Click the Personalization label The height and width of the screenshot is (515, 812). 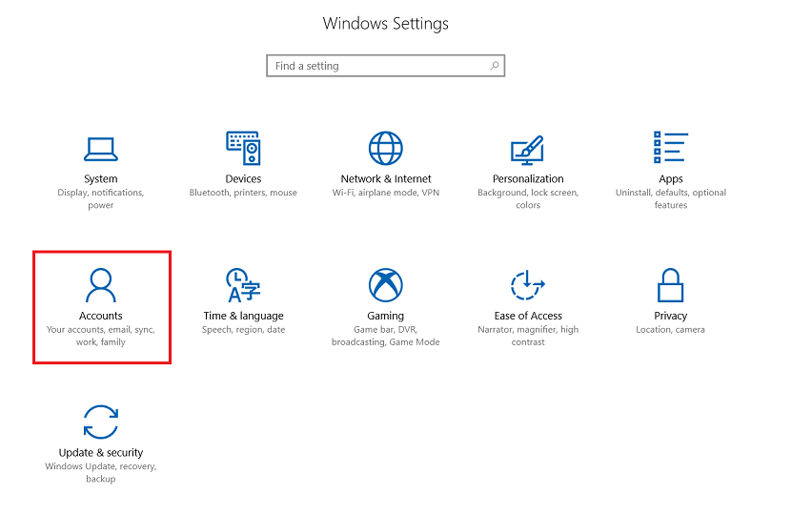click(528, 178)
